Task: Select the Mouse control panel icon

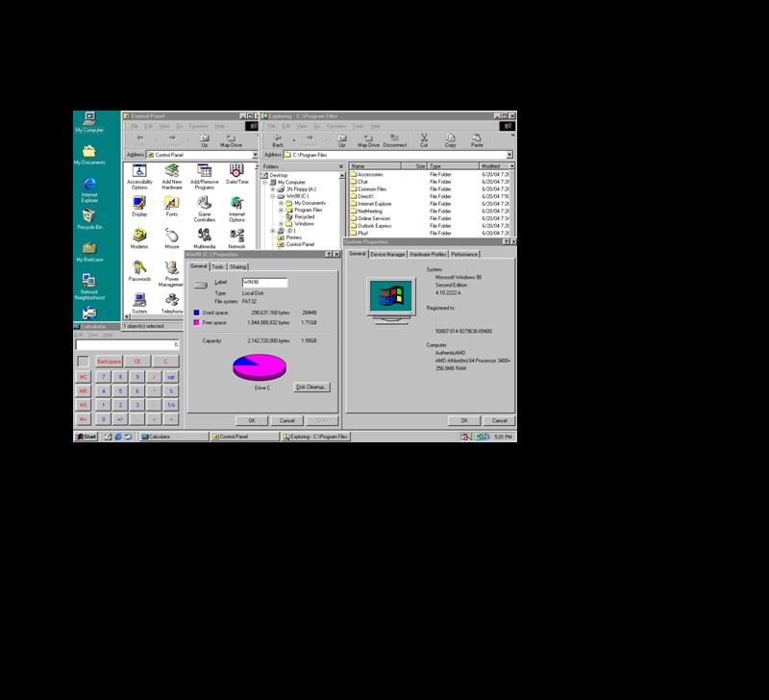Action: 172,238
